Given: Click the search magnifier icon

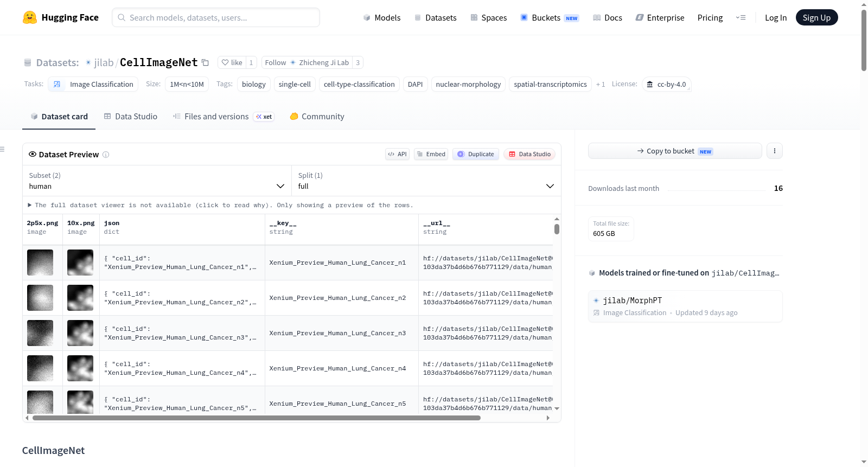Looking at the screenshot, I should (122, 17).
